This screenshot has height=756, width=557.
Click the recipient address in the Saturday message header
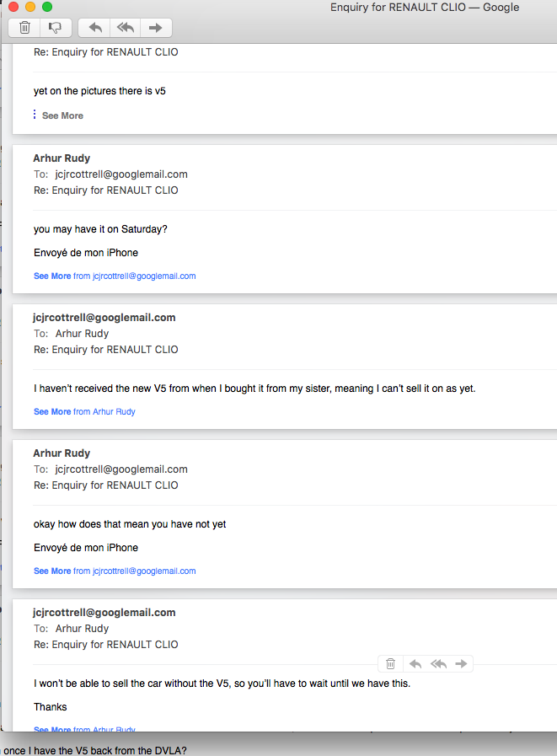[x=121, y=174]
